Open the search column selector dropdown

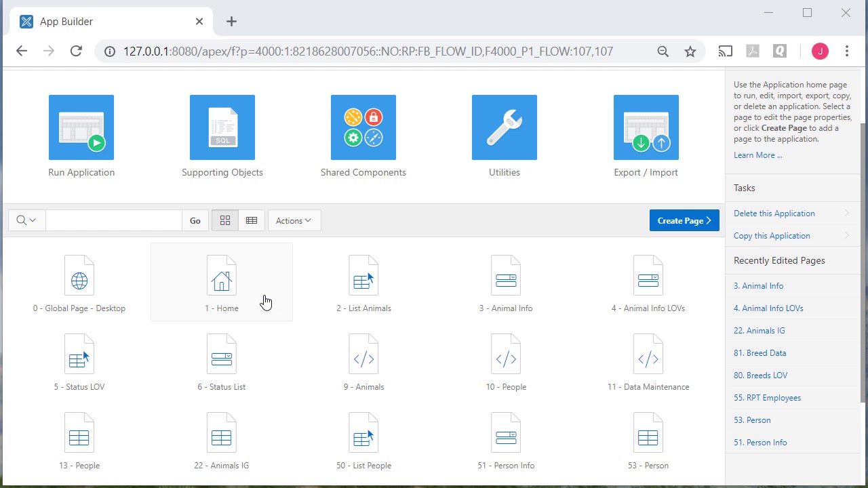tap(26, 220)
